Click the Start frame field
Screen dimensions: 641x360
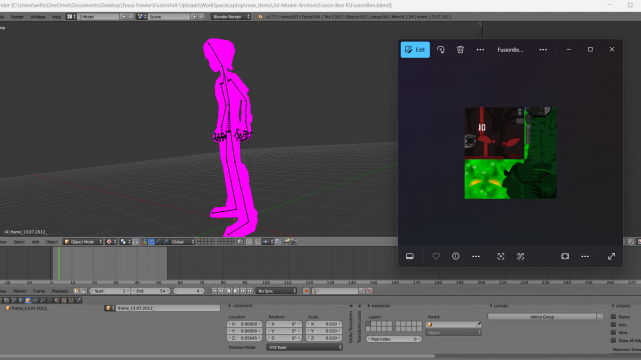click(110, 291)
